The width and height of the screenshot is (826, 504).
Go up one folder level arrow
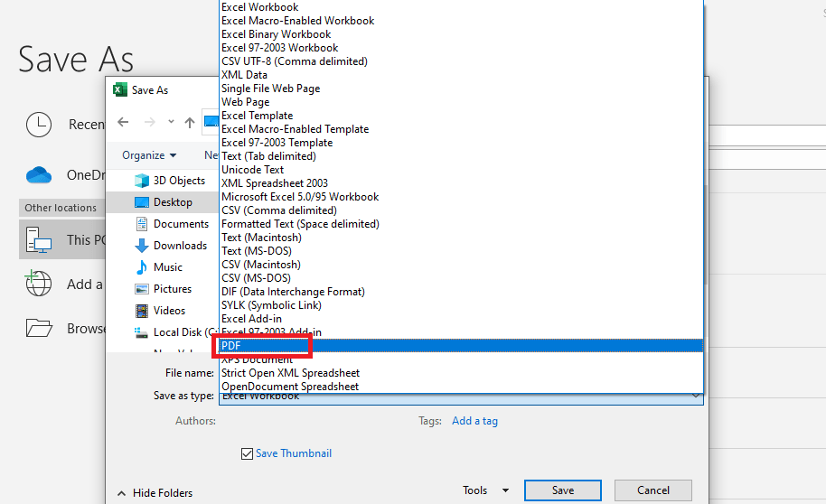190,123
